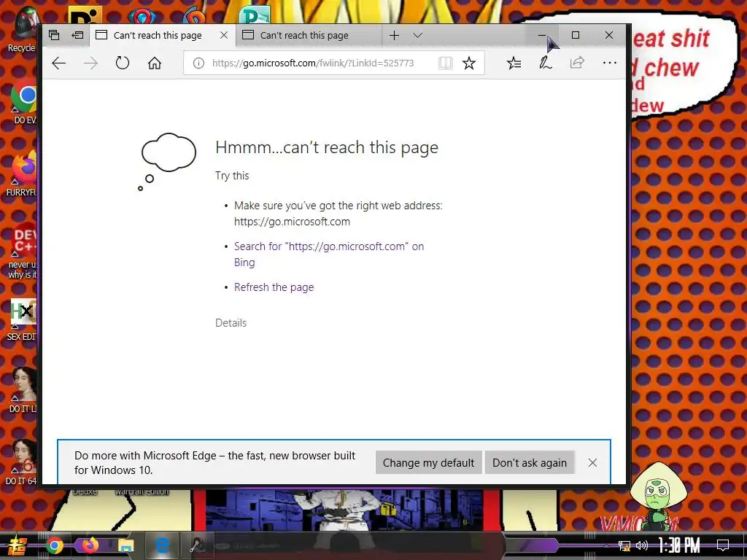Open the volume speaker tray icon

(x=642, y=545)
